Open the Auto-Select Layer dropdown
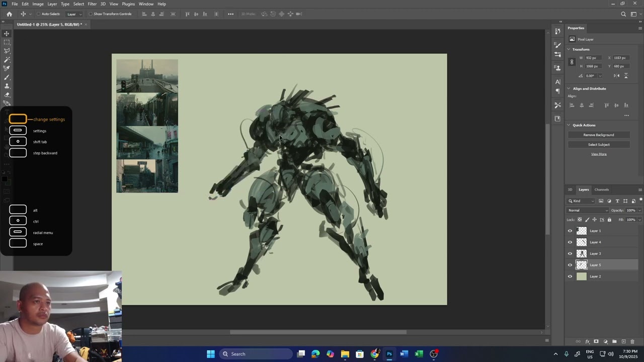The image size is (644, 362). [74, 14]
